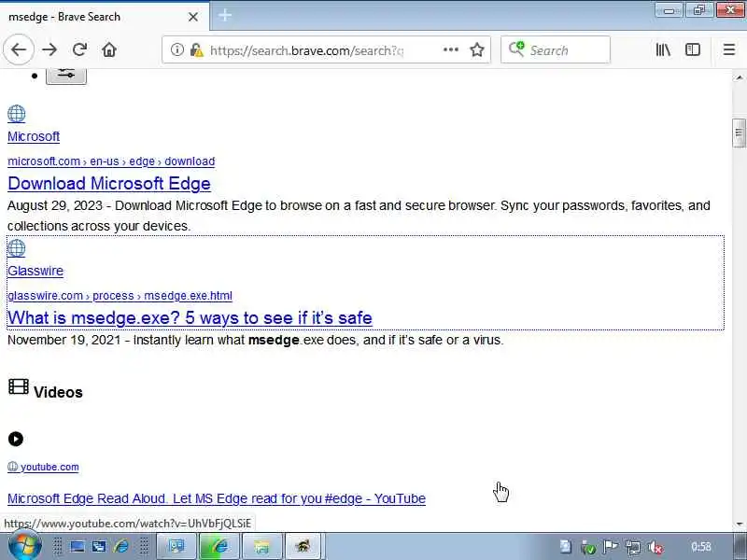Open the Library icon in toolbar
The image size is (747, 560).
click(663, 49)
